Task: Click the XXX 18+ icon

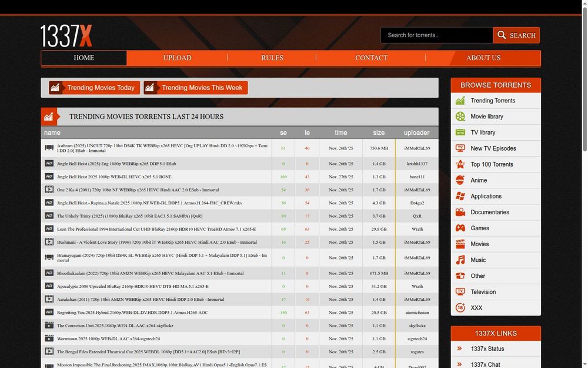Action: (460, 307)
